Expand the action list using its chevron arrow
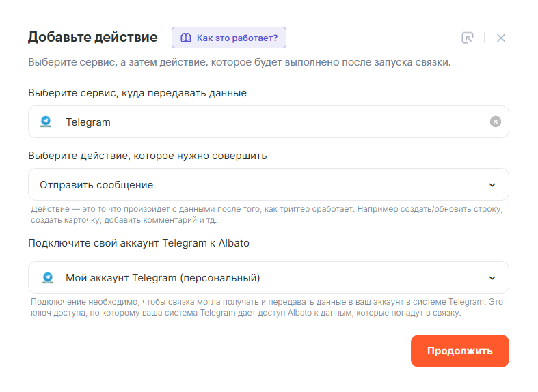This screenshot has height=392, width=538. pyautogui.click(x=492, y=185)
